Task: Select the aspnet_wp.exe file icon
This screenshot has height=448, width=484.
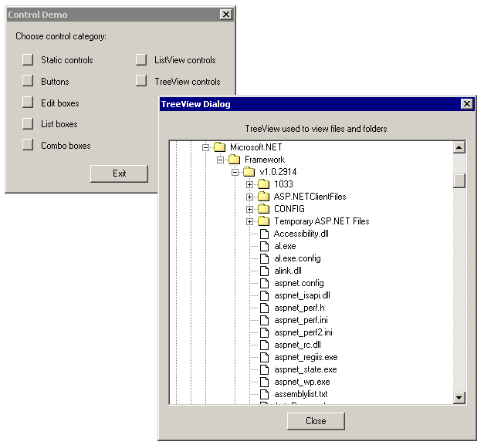Action: click(x=264, y=382)
